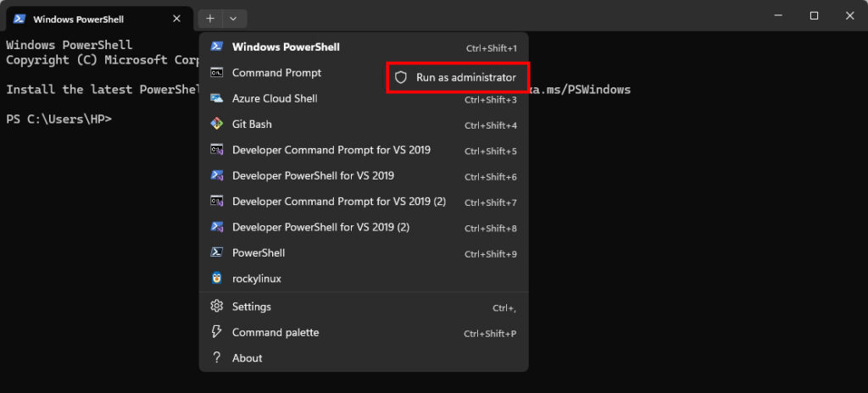Screen dimensions: 868x393
Task: Click the Install the latest PowerShell line
Action: point(103,89)
